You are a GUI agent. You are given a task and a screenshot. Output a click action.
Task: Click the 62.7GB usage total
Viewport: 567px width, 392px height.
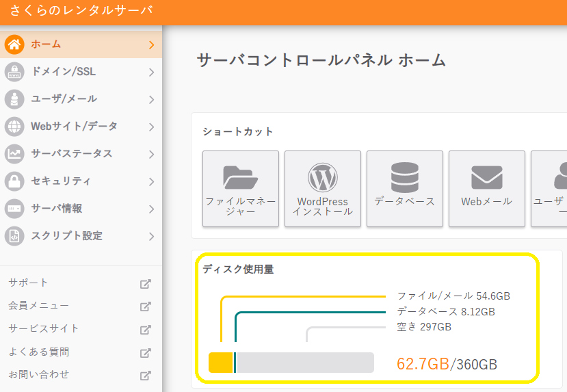(423, 364)
